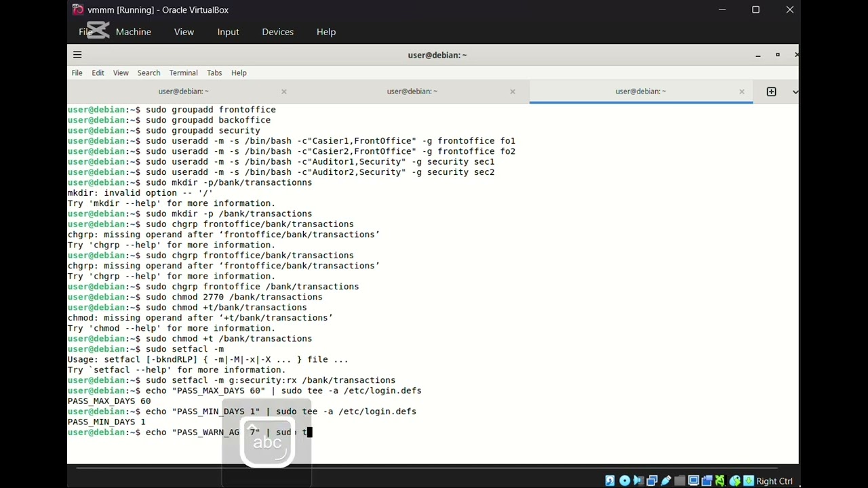Open the terminal View menu

(x=121, y=73)
